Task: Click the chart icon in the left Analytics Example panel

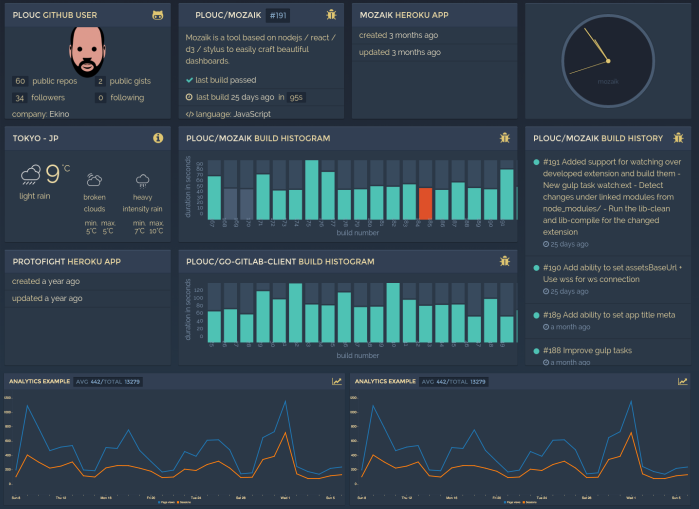Action: [x=337, y=381]
